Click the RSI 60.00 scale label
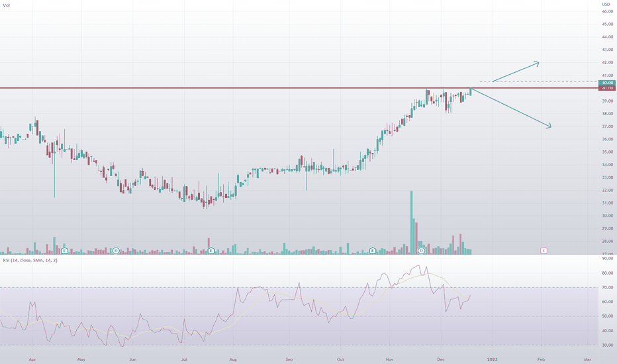 point(607,302)
